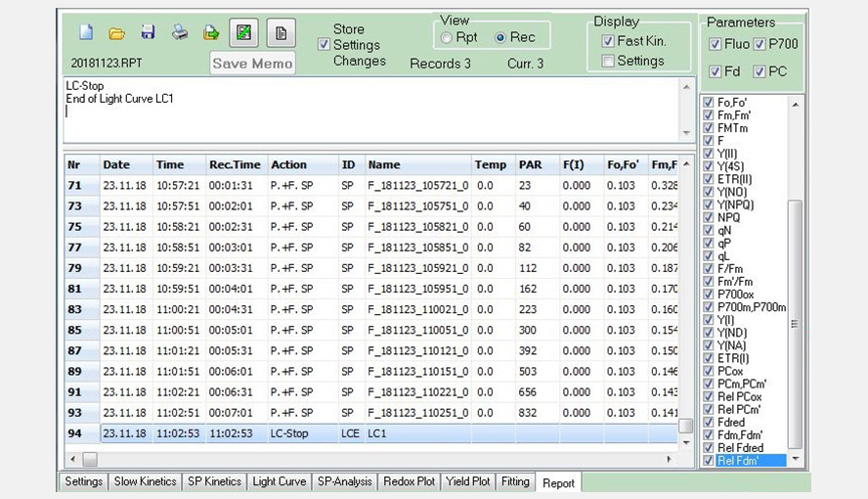This screenshot has width=868, height=499.
Task: Click table horizontal scrollbar left arrow
Action: coord(72,459)
